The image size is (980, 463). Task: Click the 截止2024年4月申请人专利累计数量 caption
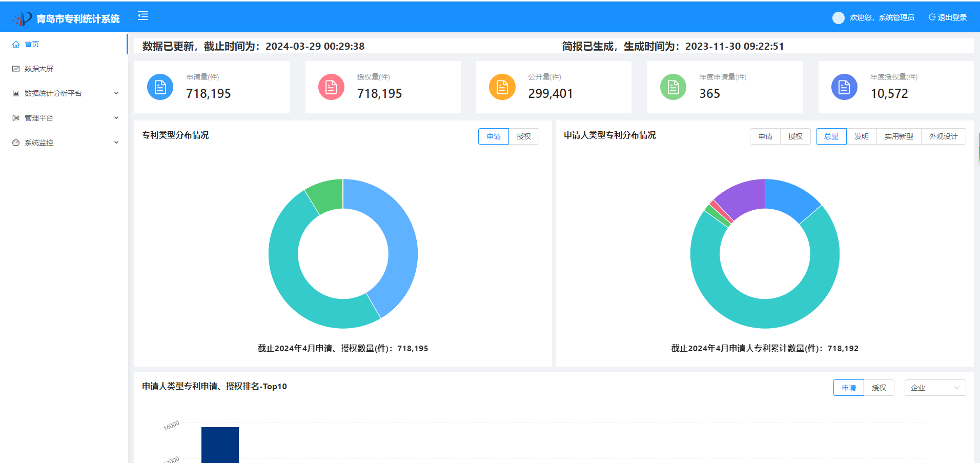[765, 349]
